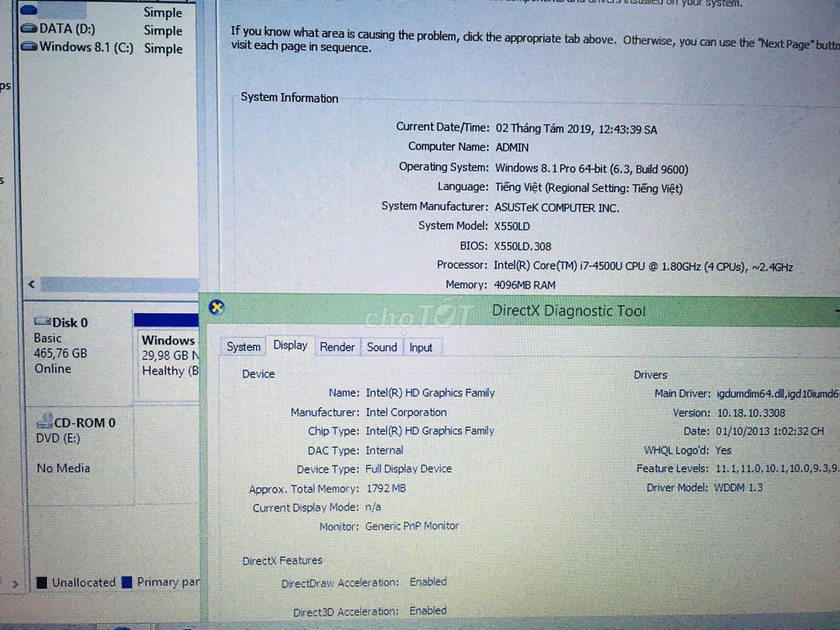Click the Monitor value Generic PnP Monitor
Viewport: 840px width, 630px height.
coord(412,526)
